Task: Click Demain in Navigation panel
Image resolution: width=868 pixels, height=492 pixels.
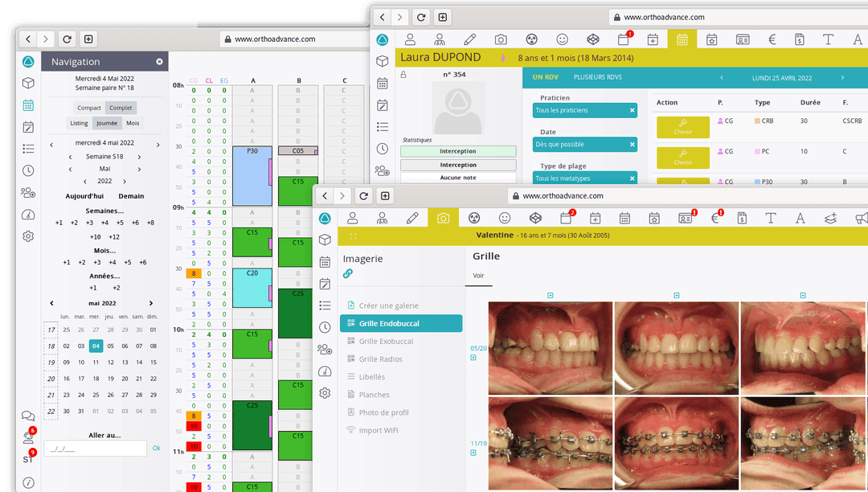Action: pos(131,196)
